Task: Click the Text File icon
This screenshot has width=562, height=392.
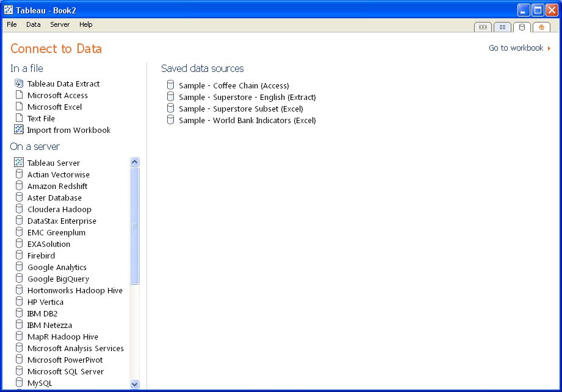Action: (20, 118)
